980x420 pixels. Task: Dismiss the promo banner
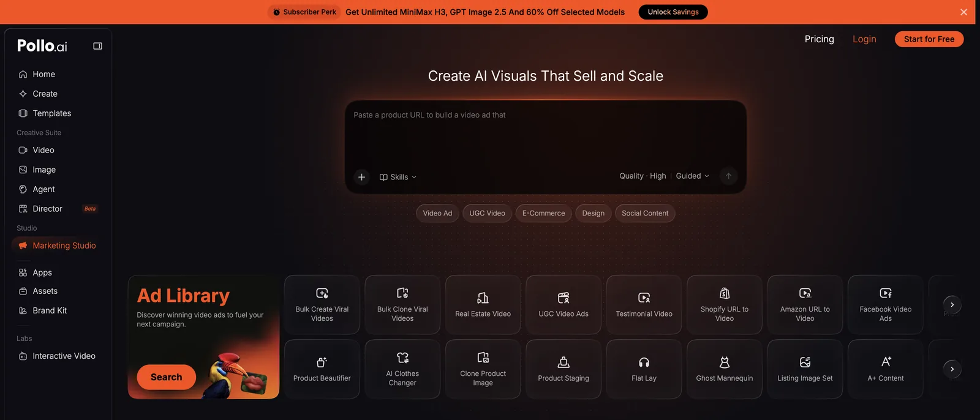click(x=963, y=12)
